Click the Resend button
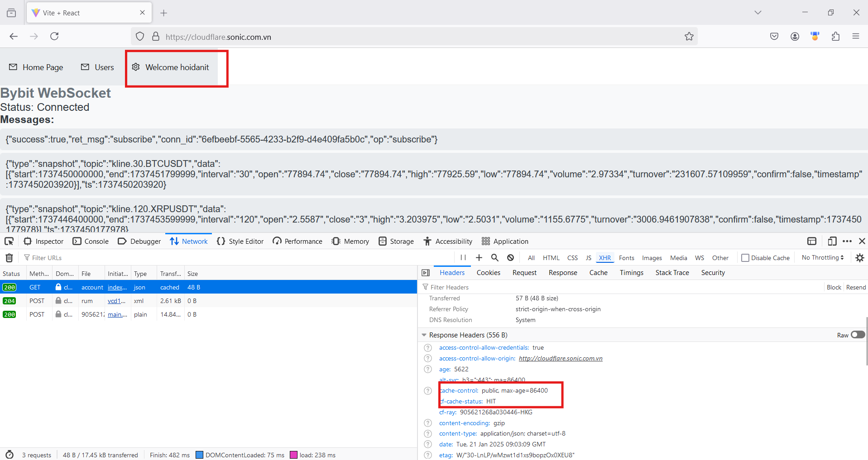868x460 pixels. tap(856, 287)
